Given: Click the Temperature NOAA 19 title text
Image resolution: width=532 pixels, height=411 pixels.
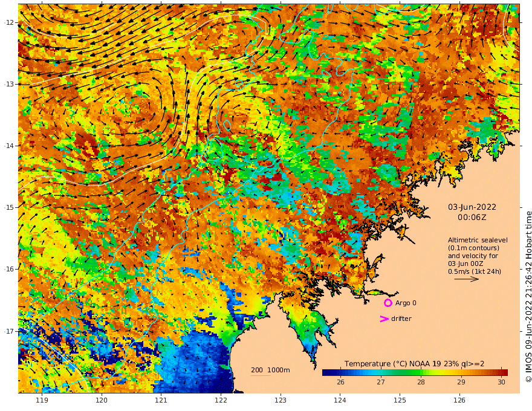Looking at the screenshot, I should [414, 364].
